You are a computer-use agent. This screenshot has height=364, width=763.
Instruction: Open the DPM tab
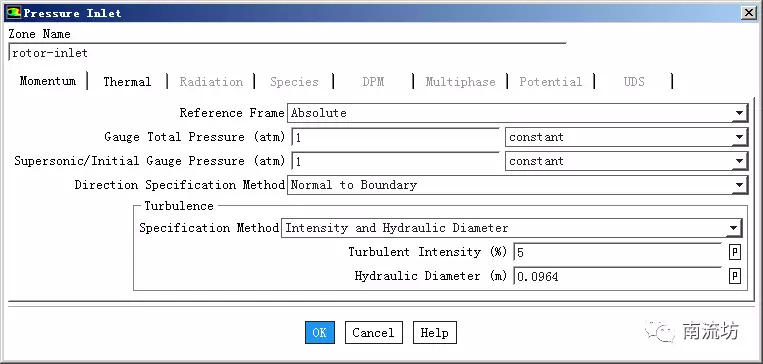[x=373, y=82]
